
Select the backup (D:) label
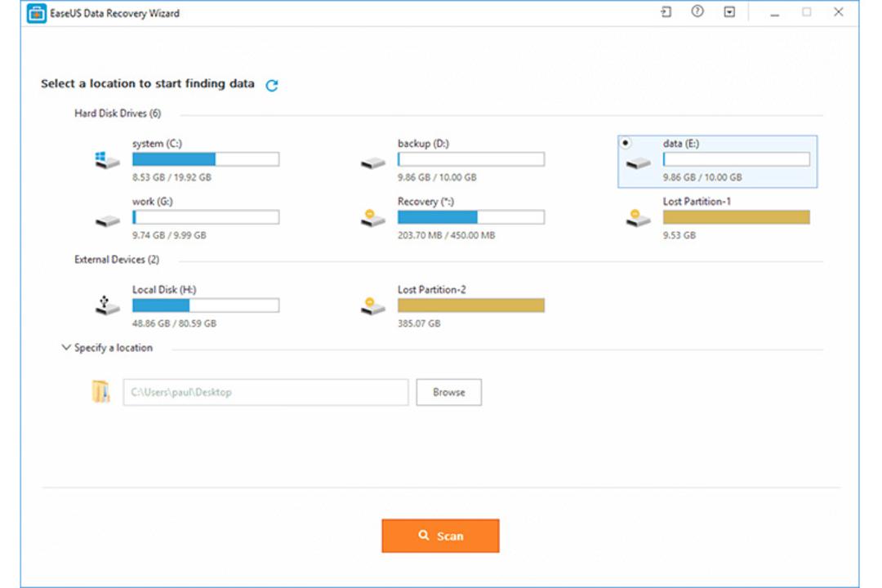click(423, 144)
